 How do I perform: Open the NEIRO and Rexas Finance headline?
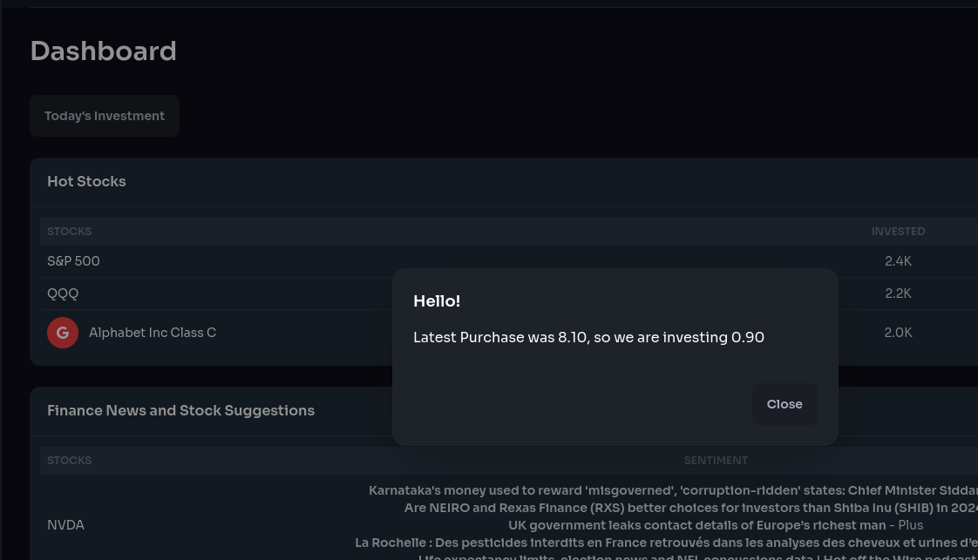pos(689,508)
